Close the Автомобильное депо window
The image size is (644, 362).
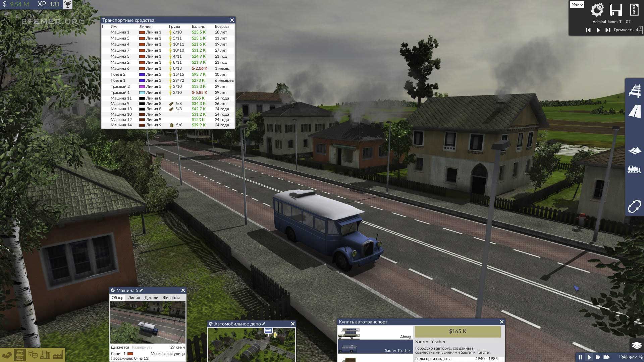[292, 324]
